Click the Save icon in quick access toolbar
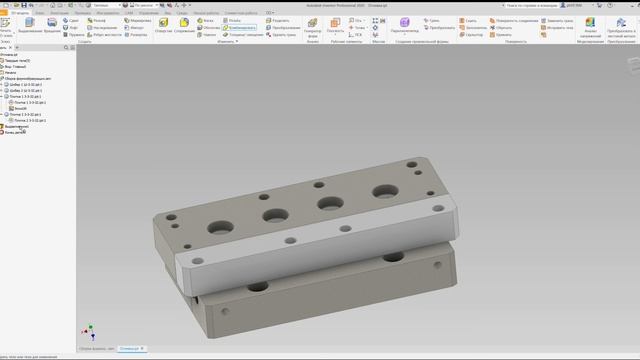The width and height of the screenshot is (640, 360). point(24,5)
